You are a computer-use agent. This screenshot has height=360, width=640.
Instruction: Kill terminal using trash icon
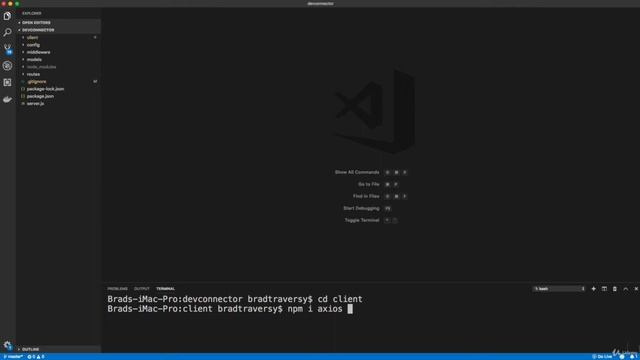click(615, 289)
